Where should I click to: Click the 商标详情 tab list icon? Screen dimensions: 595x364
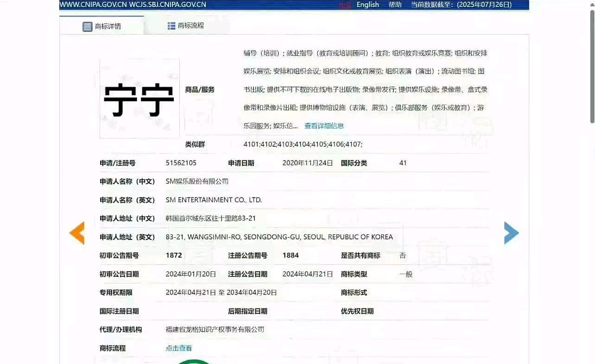coord(88,26)
